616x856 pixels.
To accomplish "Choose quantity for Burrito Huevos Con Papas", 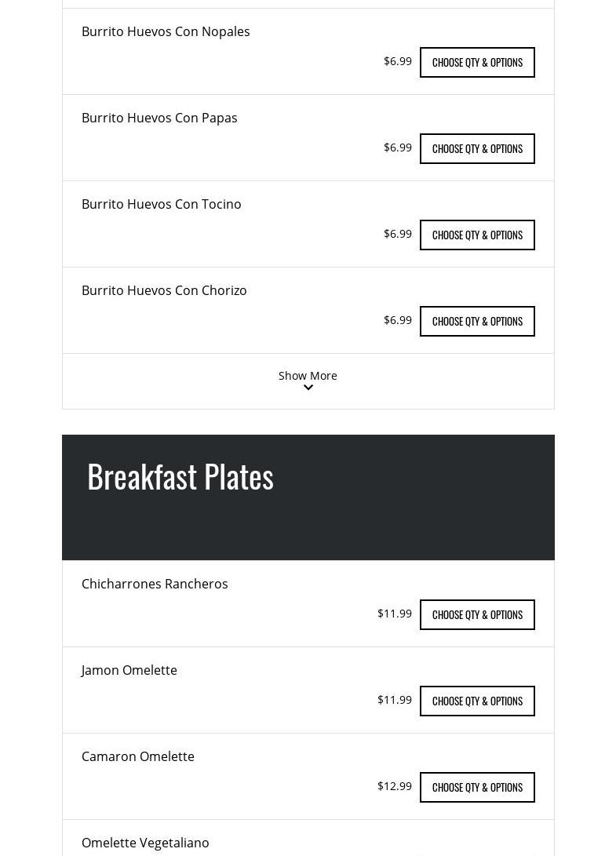I will (x=477, y=148).
